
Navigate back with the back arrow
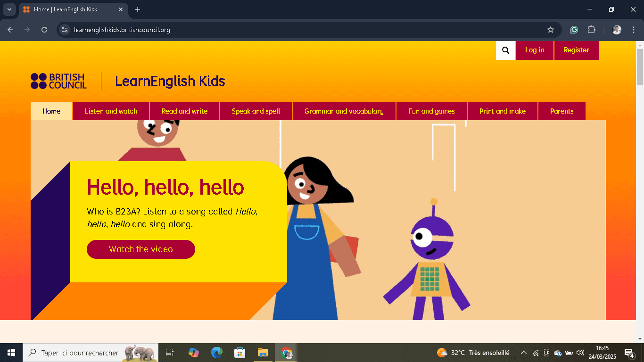tap(10, 29)
